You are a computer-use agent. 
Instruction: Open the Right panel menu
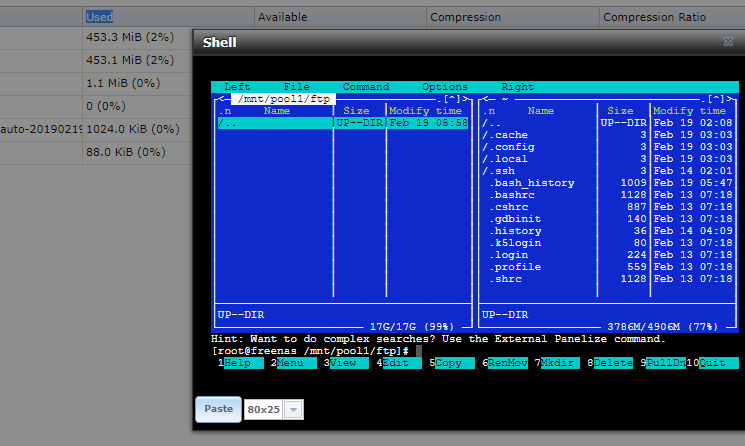click(517, 87)
